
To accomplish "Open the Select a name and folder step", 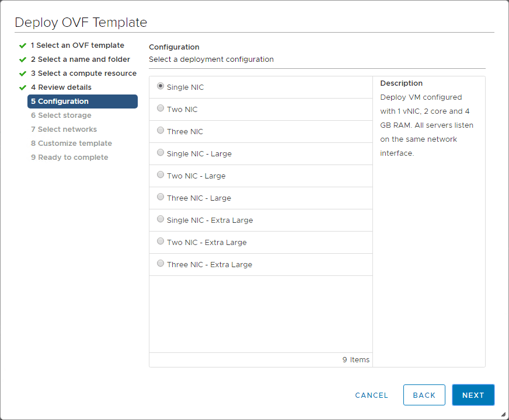I will pos(80,59).
